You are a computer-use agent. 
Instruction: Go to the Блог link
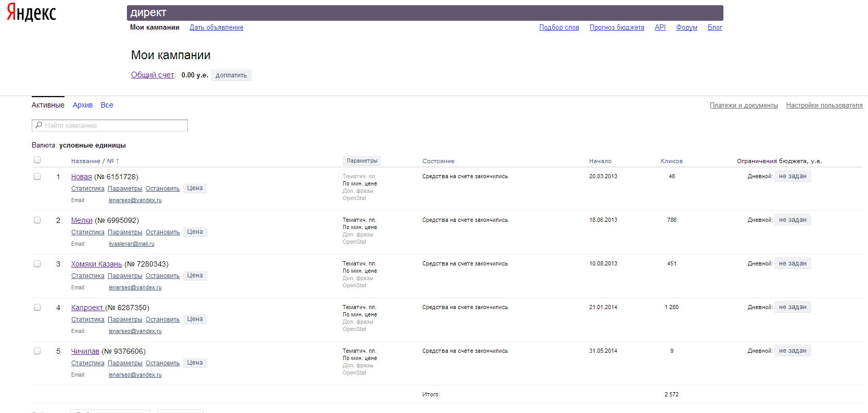click(x=715, y=28)
